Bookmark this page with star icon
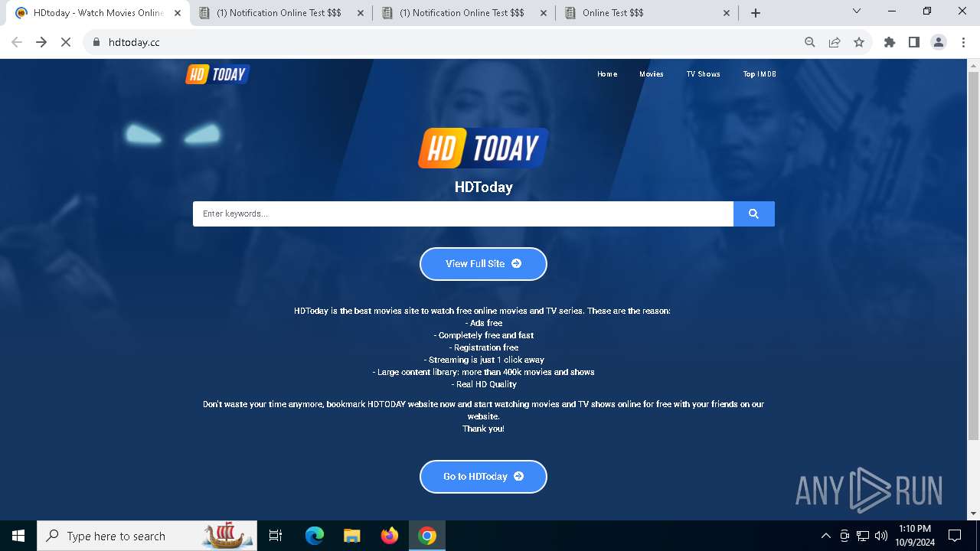980x551 pixels. [859, 42]
